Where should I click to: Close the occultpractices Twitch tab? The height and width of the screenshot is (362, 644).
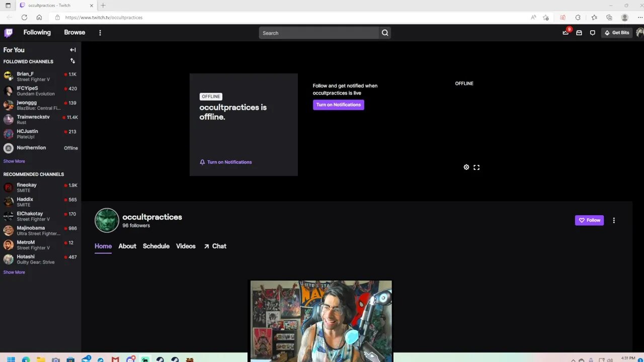[x=92, y=6]
